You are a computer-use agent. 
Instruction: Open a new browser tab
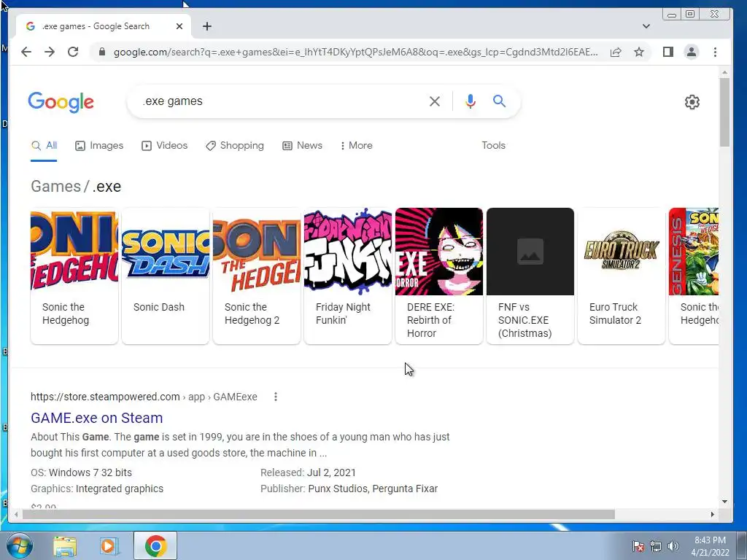(x=206, y=26)
